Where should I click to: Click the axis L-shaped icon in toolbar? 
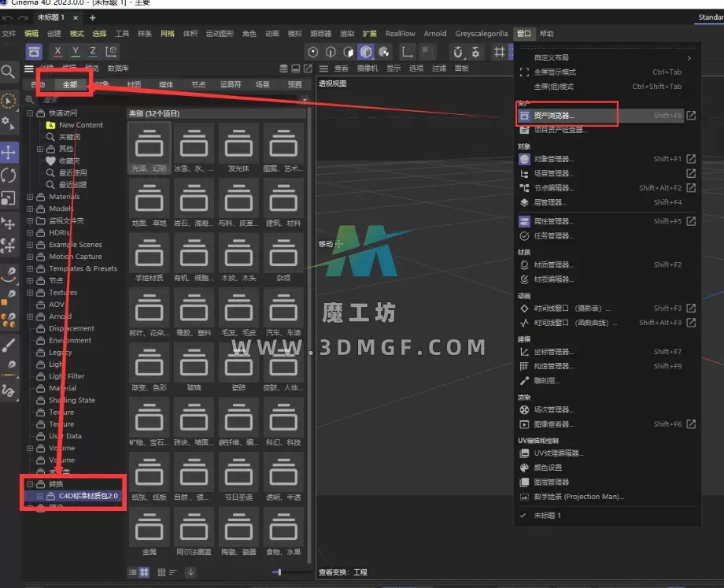point(407,52)
